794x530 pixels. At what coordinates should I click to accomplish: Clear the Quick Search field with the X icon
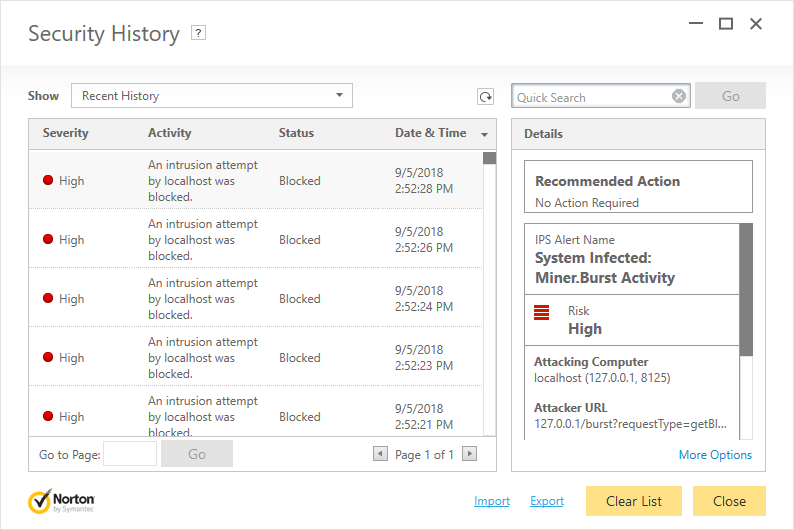[x=679, y=96]
